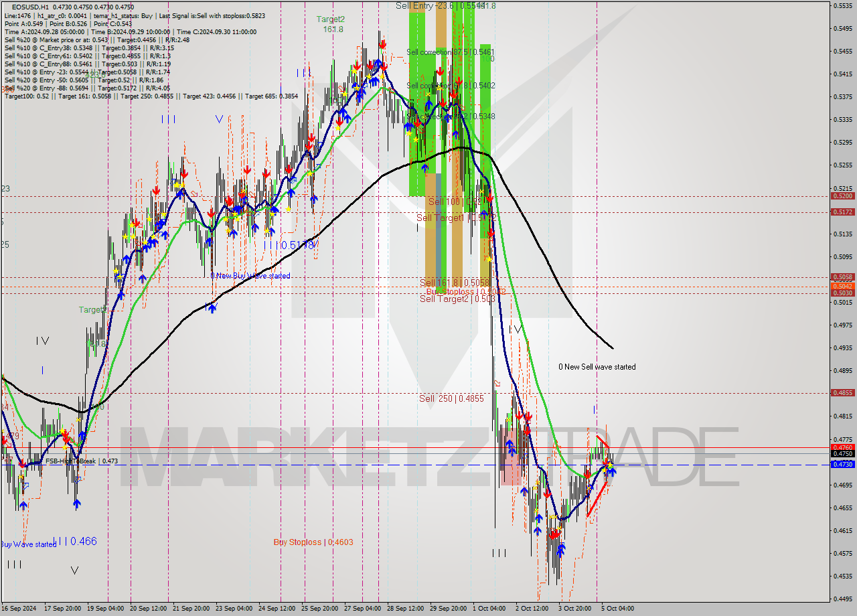Click the 'I I I 0.466' wave label
The image size is (857, 616).
tap(74, 540)
